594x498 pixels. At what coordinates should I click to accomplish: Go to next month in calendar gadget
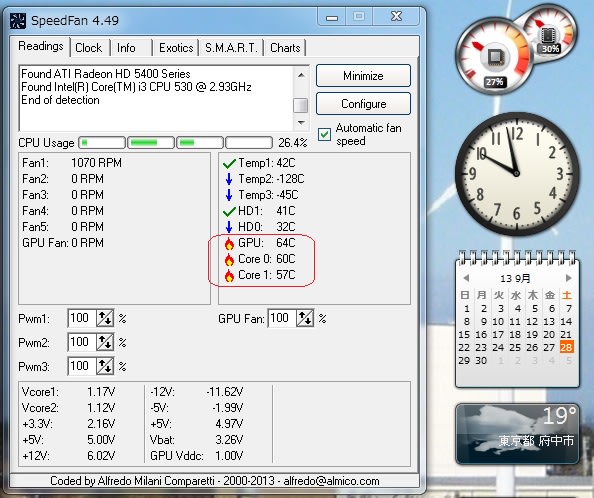click(x=568, y=278)
